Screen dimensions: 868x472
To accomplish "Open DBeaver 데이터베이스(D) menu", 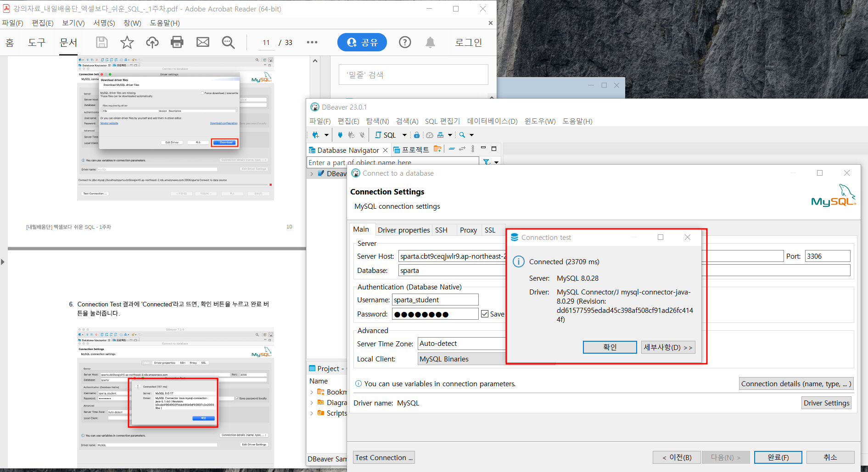I will [492, 121].
